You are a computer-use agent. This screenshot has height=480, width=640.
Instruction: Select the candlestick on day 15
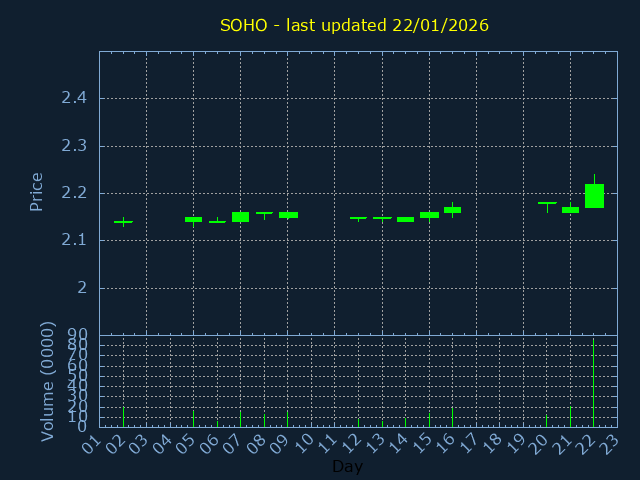pos(429,215)
